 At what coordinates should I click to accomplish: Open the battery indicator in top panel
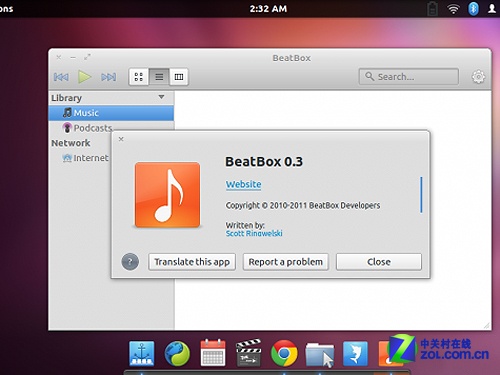[432, 9]
